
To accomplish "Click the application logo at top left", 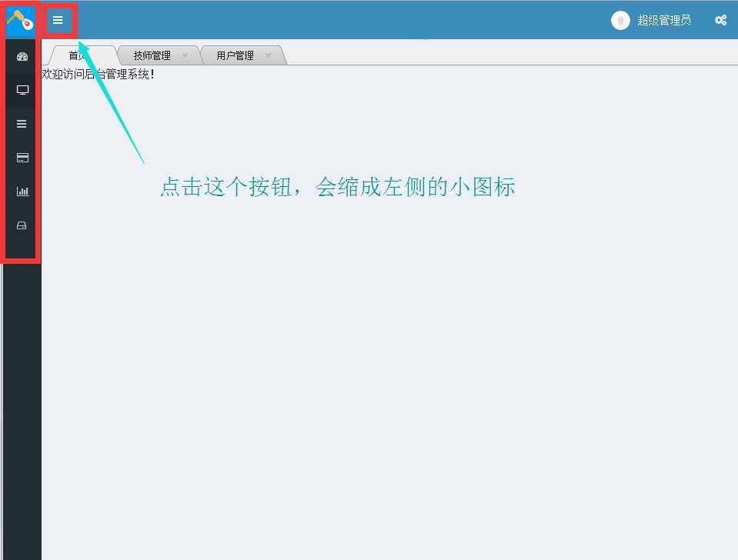I will click(x=20, y=20).
